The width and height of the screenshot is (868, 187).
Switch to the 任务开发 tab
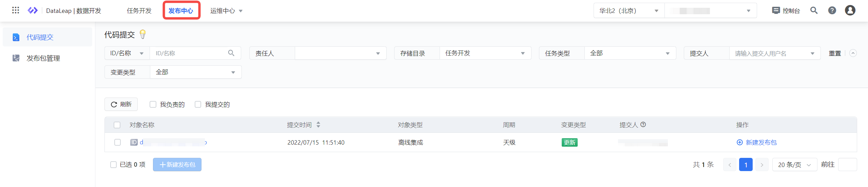[139, 11]
